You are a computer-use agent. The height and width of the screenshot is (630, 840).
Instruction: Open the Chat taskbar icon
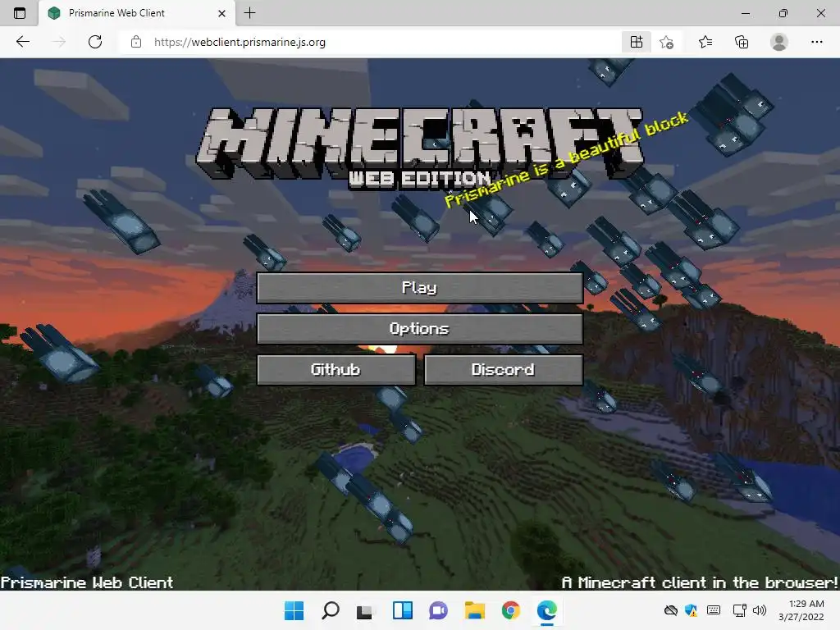coord(438,610)
